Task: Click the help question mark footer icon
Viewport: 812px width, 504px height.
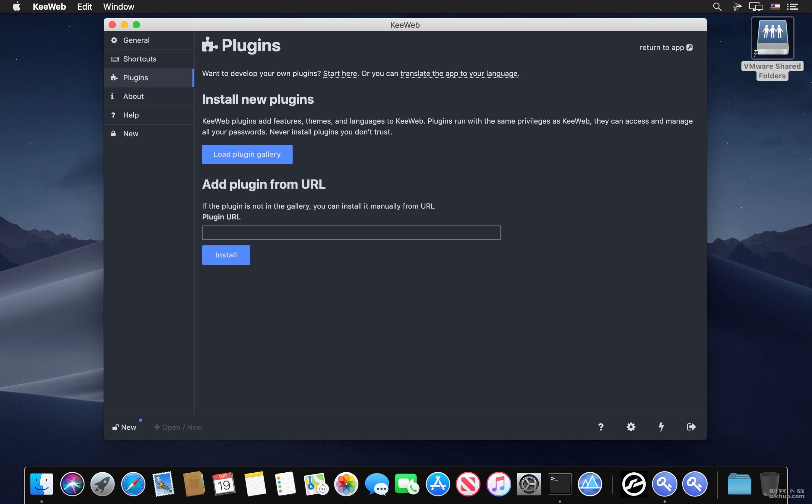Action: tap(601, 427)
